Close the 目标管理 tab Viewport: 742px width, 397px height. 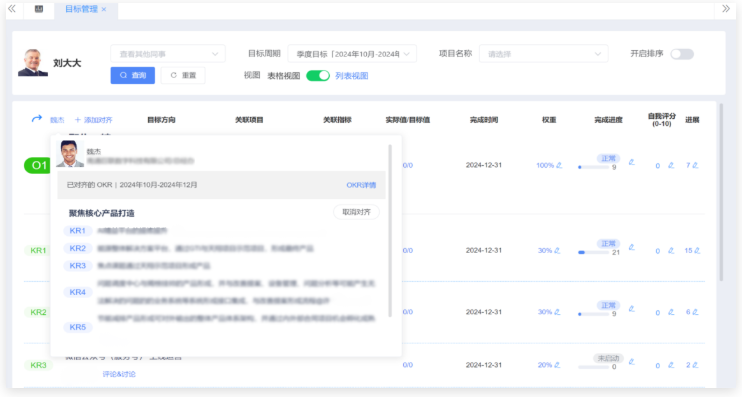104,9
